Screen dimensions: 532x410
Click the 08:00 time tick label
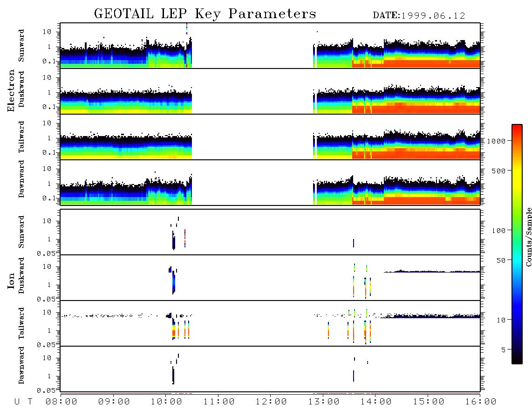61,402
